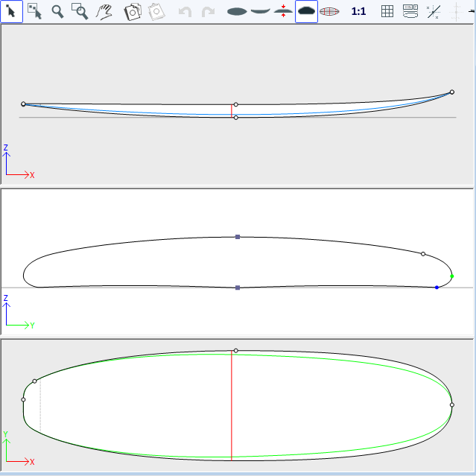Select the tail corner point on outline

(x=34, y=381)
